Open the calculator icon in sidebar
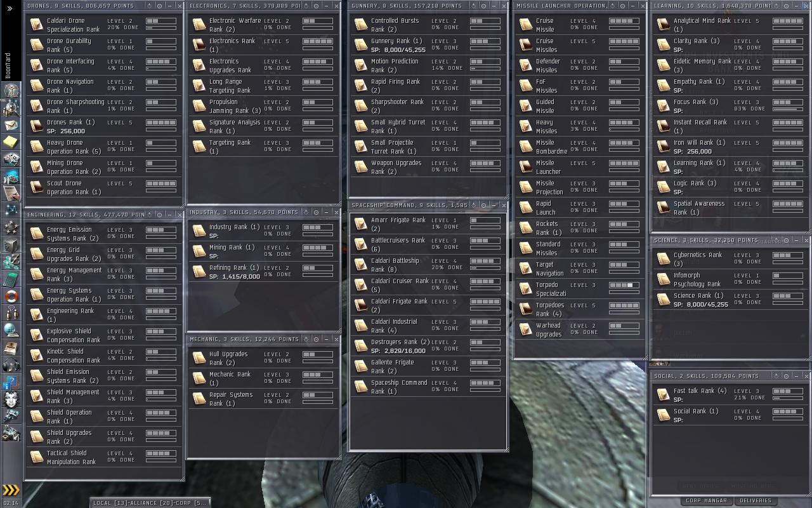 pyautogui.click(x=11, y=279)
